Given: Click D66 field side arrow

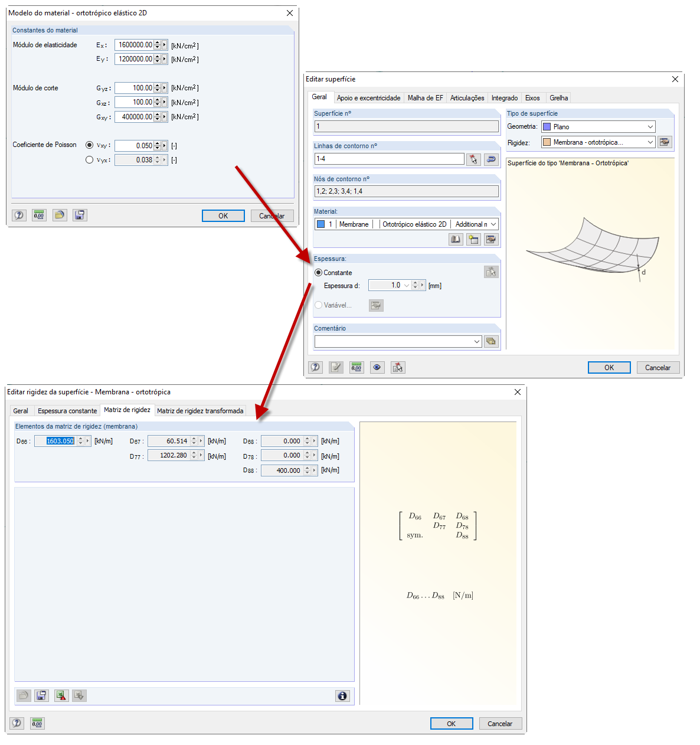Looking at the screenshot, I should pyautogui.click(x=88, y=441).
